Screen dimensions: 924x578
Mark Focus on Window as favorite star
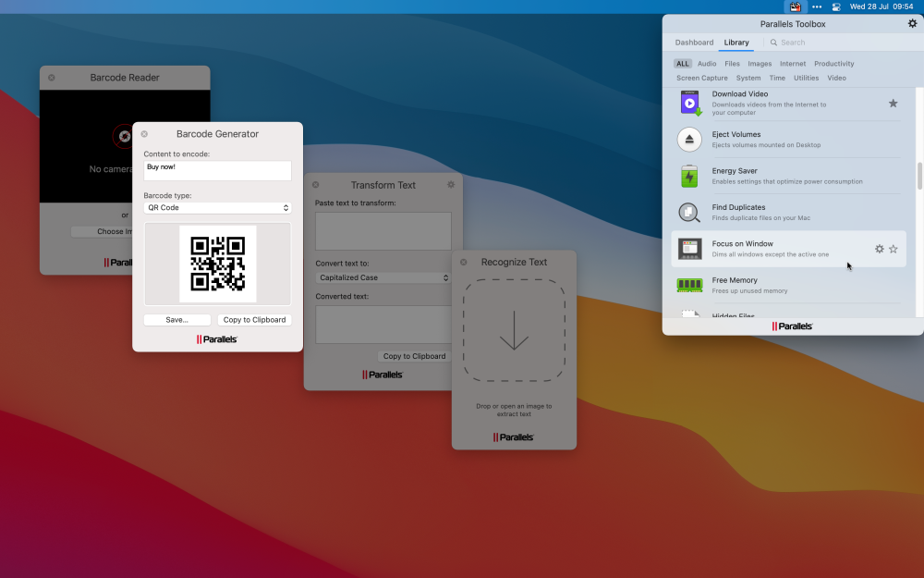tap(894, 249)
